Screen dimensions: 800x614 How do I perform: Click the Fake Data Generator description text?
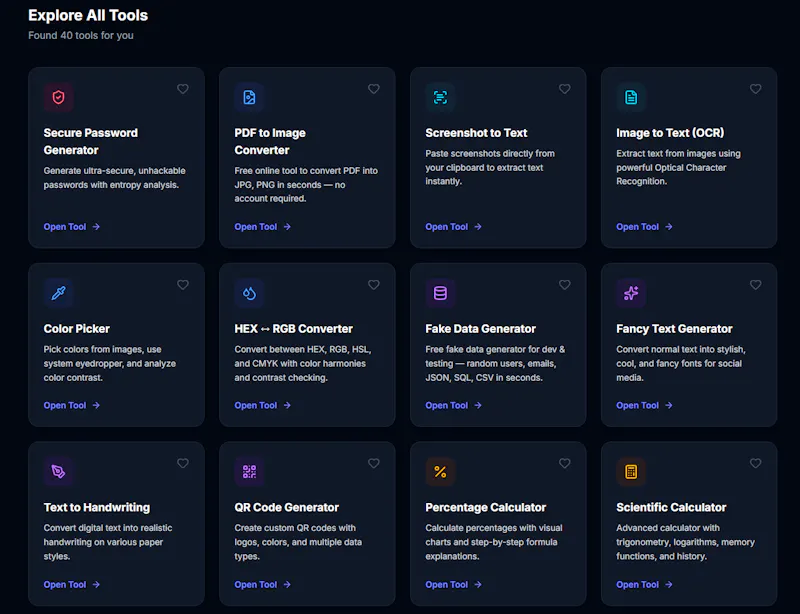point(495,363)
